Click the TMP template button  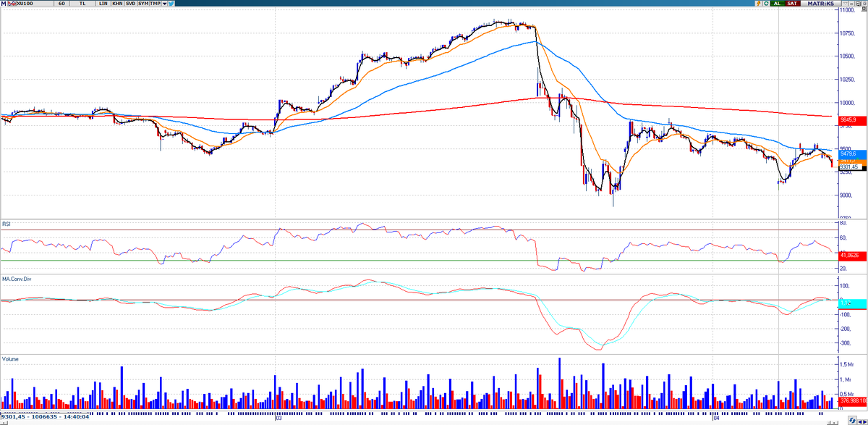point(155,3)
